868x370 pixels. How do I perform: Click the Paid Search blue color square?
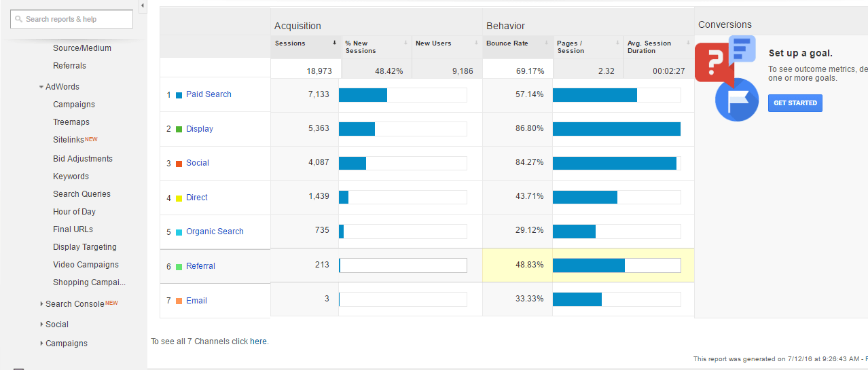coord(179,95)
